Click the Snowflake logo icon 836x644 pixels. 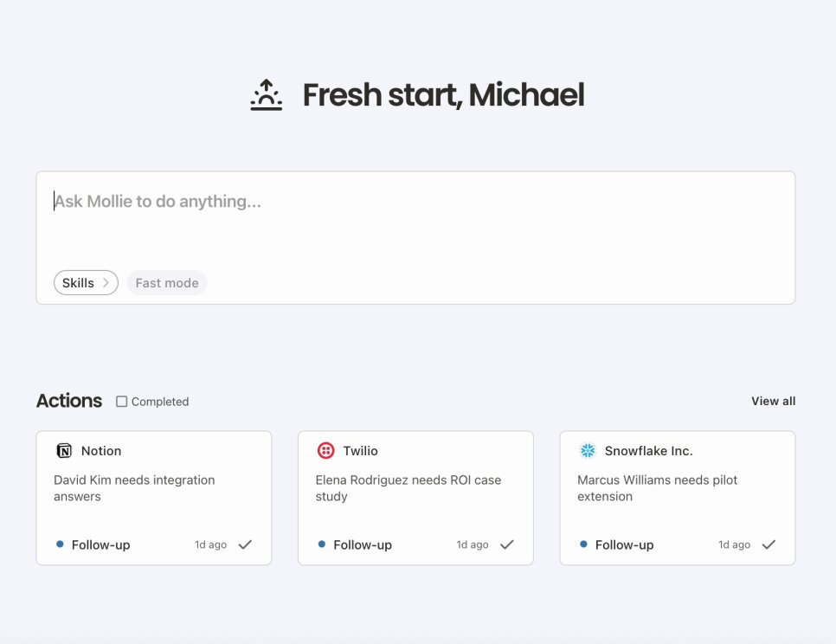(x=588, y=450)
